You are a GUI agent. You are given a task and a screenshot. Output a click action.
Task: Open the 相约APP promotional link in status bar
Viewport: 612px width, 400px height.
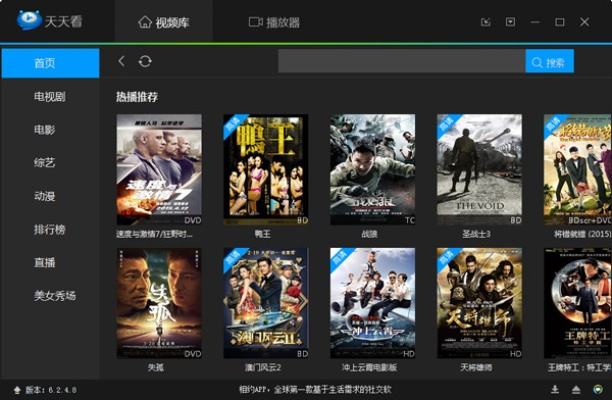tap(315, 389)
